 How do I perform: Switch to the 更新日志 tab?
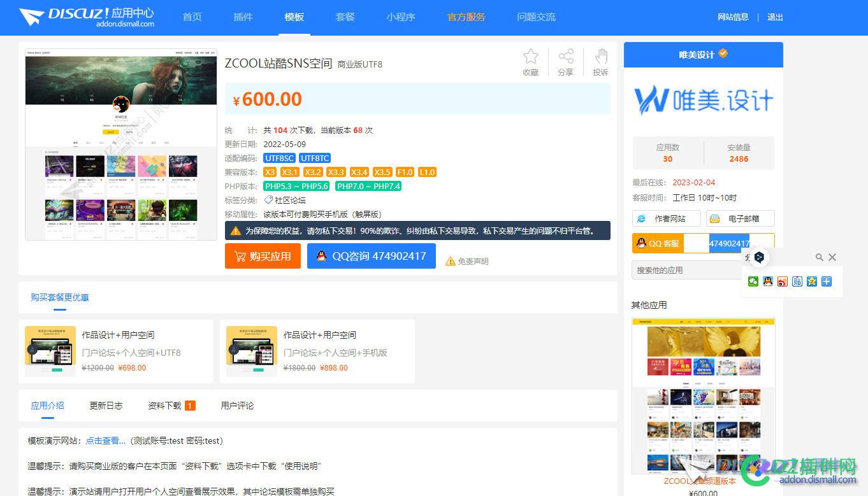click(x=106, y=406)
